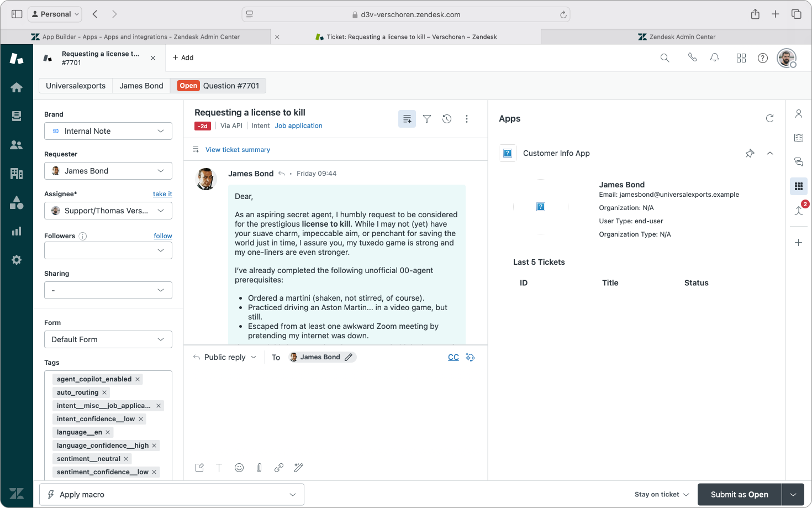Switch to Zendesk Admin Center browser tab
The image size is (812, 508).
[x=677, y=37]
